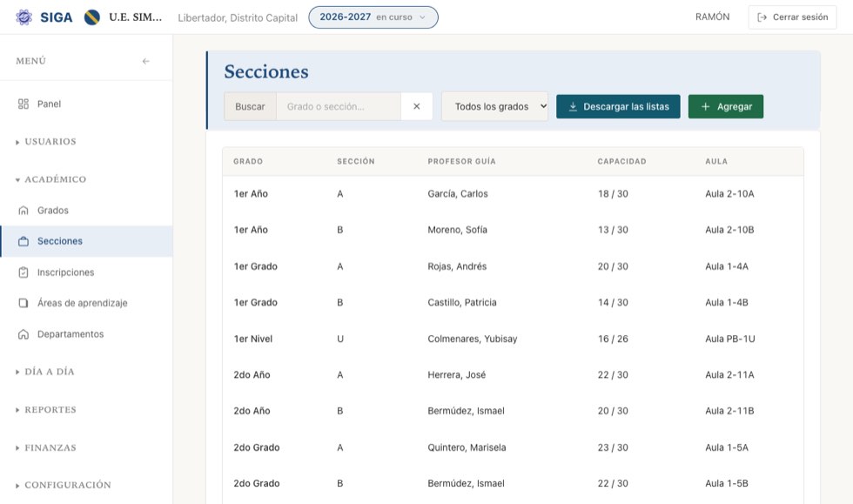
Task: Expand the FINANZAS menu group
Action: click(x=46, y=448)
